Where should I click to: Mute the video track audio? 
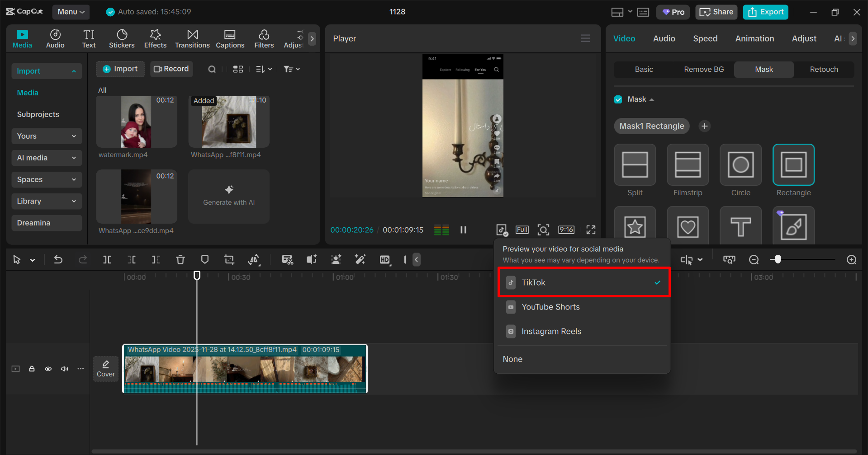64,369
